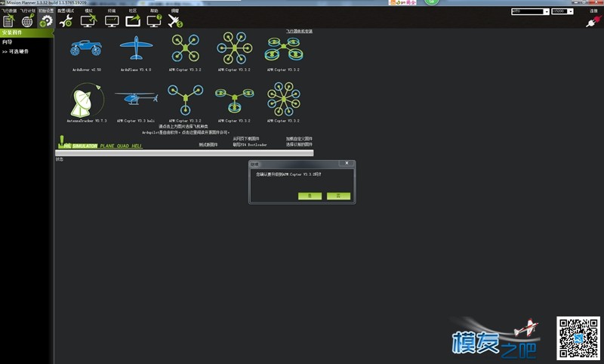
Task: Select the coaxial X8 quad copter firmware
Action: coord(284,49)
